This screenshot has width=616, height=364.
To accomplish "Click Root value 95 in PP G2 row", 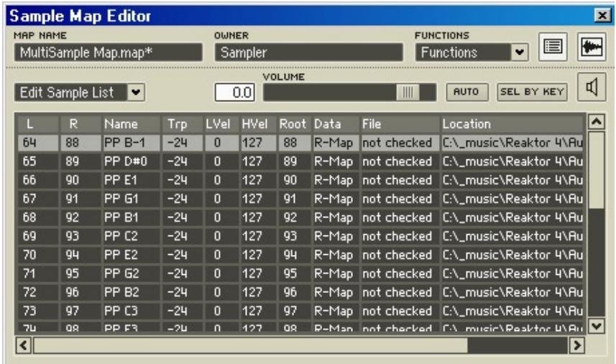I will (x=294, y=274).
